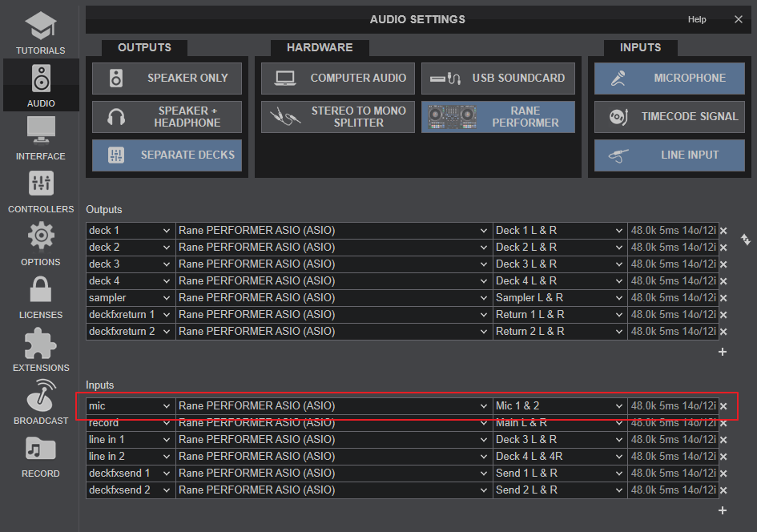757x532 pixels.
Task: Select Computer Audio hardware option
Action: 338,79
